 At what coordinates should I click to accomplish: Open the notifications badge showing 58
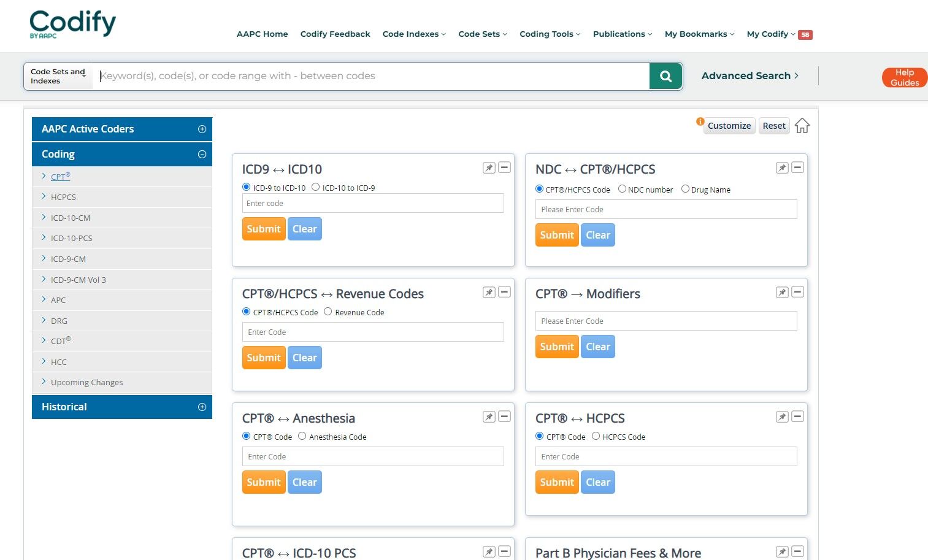805,35
